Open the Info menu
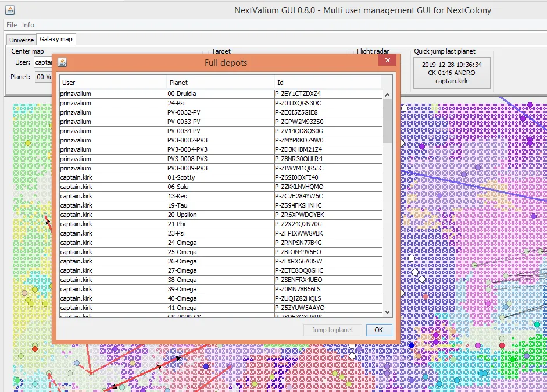This screenshot has width=547, height=392. point(28,25)
